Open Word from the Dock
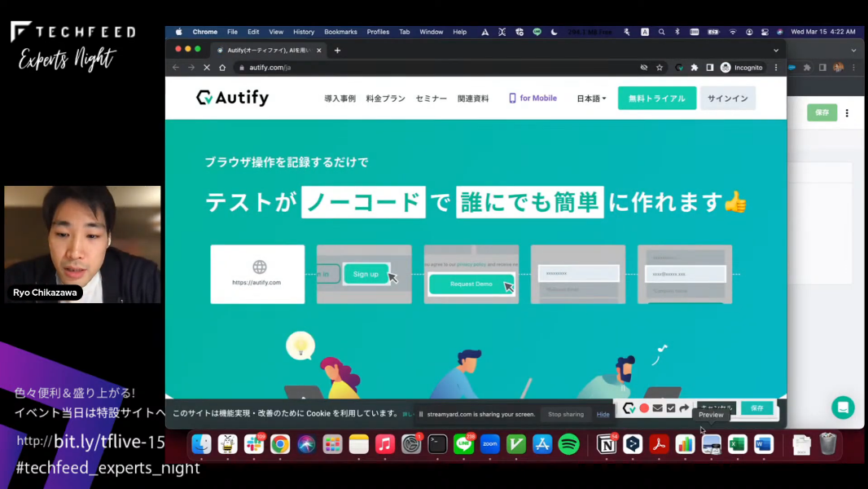The height and width of the screenshot is (489, 868). tap(764, 444)
